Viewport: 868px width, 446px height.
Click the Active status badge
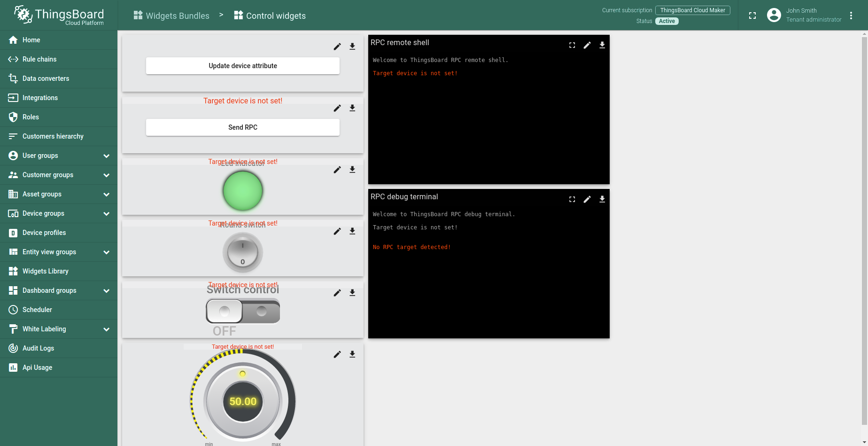(x=667, y=21)
